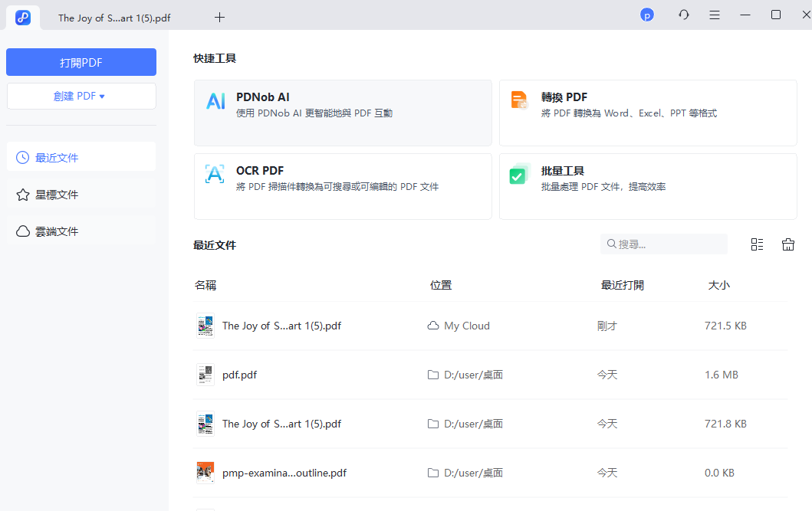
Task: Click the headset support icon
Action: click(683, 15)
